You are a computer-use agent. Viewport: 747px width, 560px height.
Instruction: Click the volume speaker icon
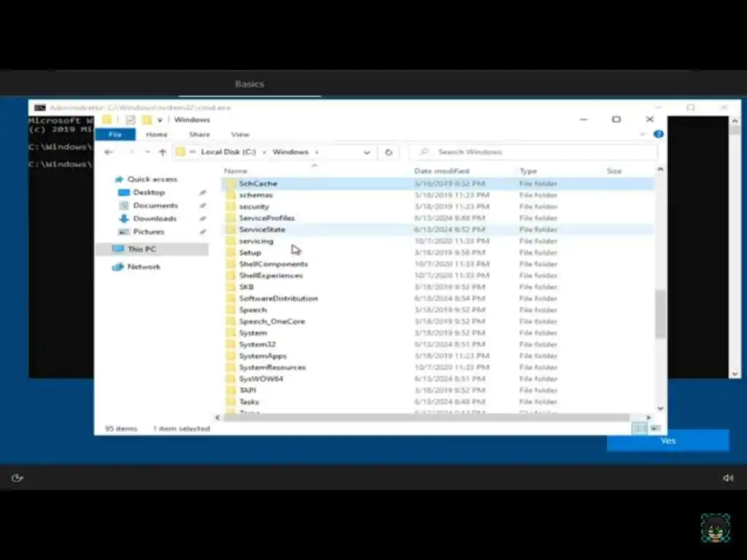[728, 478]
